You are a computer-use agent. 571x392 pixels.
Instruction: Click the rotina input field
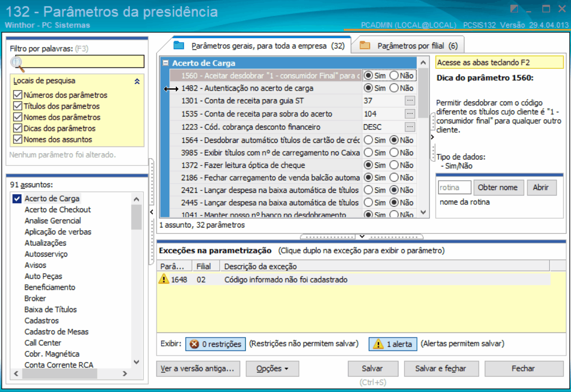pos(454,187)
